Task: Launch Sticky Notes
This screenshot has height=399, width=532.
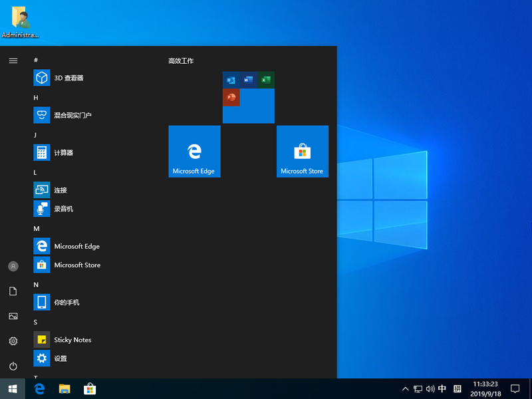Action: click(70, 339)
